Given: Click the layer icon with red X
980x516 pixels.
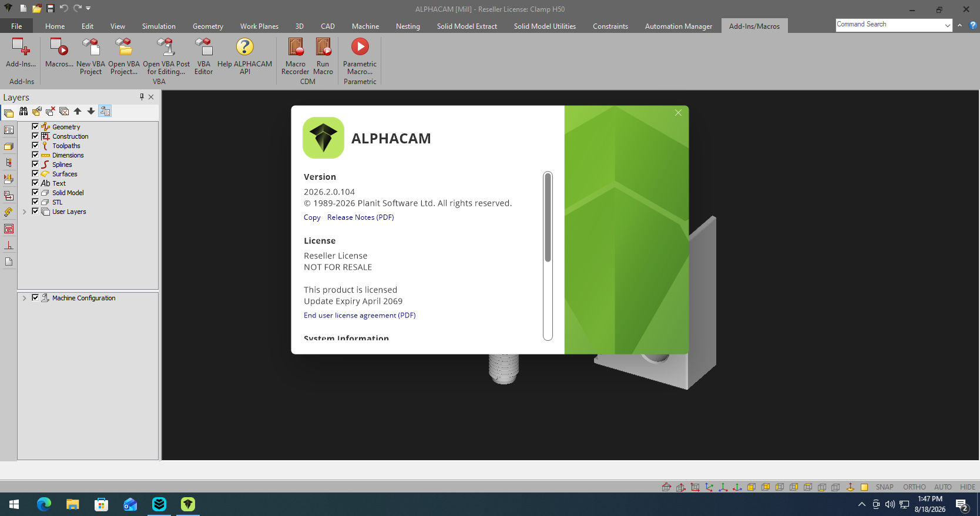Looking at the screenshot, I should click(x=51, y=111).
